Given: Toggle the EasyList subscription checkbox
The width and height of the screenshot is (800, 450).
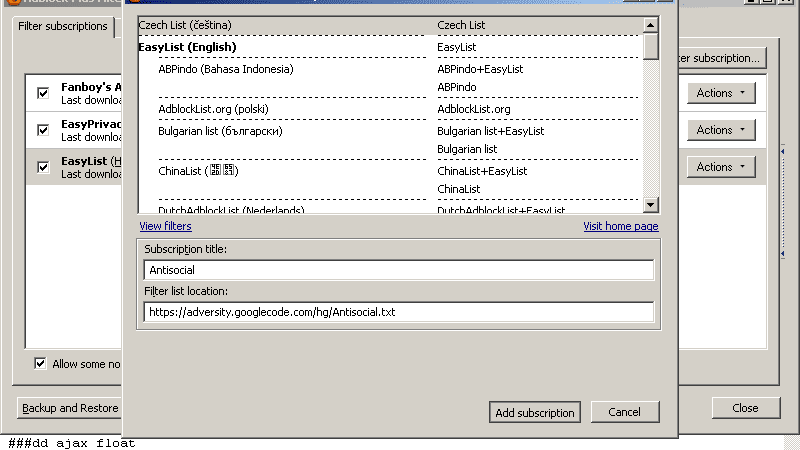Looking at the screenshot, I should [43, 167].
